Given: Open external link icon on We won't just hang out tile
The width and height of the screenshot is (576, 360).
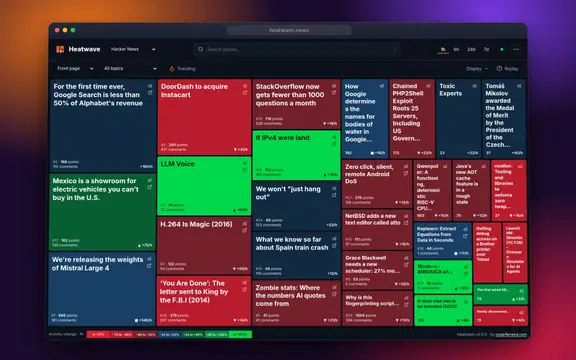Looking at the screenshot, I should click(x=334, y=195).
